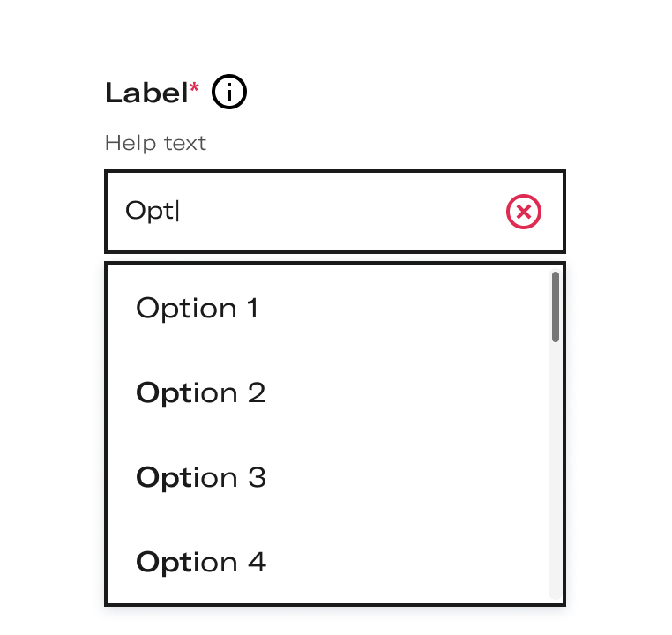Viewport: 672px width, 635px height.
Task: Click the red required asterisk
Action: [x=194, y=87]
